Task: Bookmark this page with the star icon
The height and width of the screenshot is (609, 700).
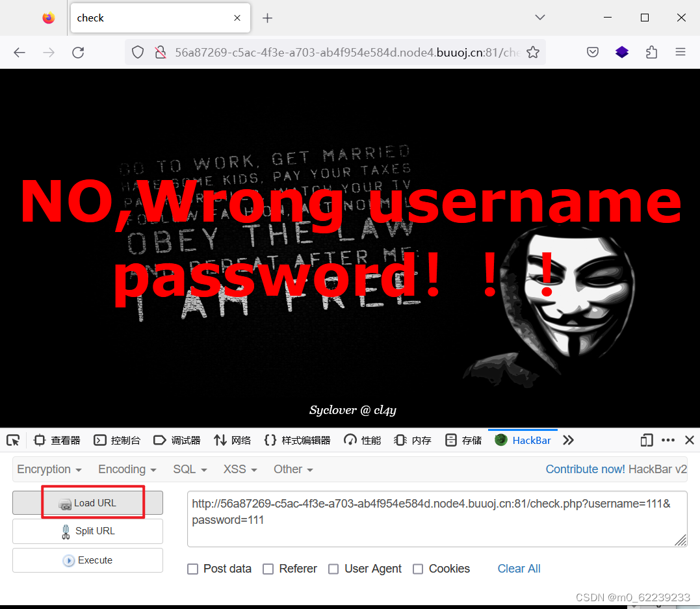Action: click(x=532, y=53)
